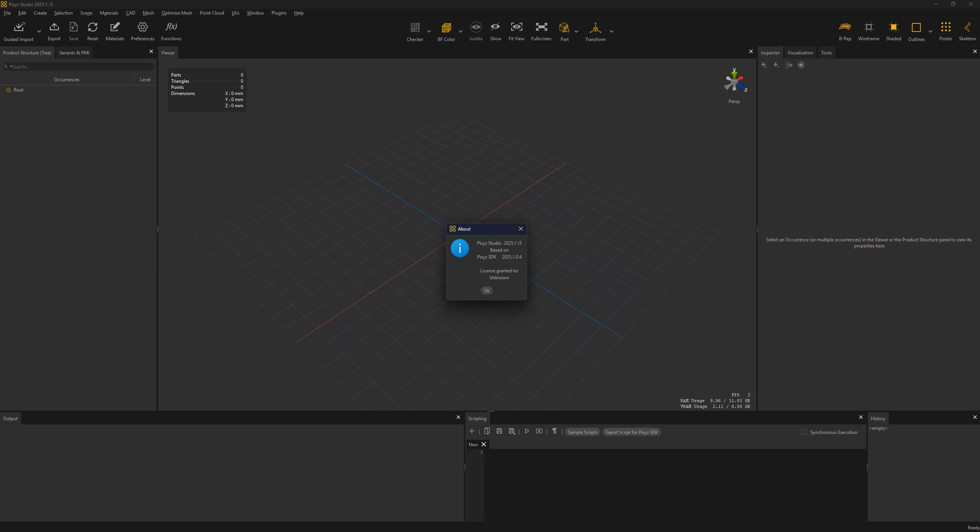Image resolution: width=980 pixels, height=532 pixels.
Task: Open the Materials editor icon in the toolbar
Action: point(115,27)
